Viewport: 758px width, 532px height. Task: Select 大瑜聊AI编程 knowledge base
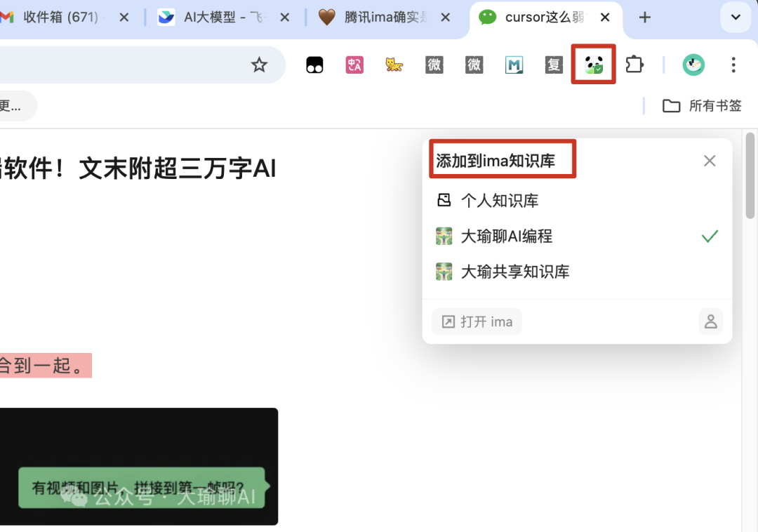coord(577,237)
